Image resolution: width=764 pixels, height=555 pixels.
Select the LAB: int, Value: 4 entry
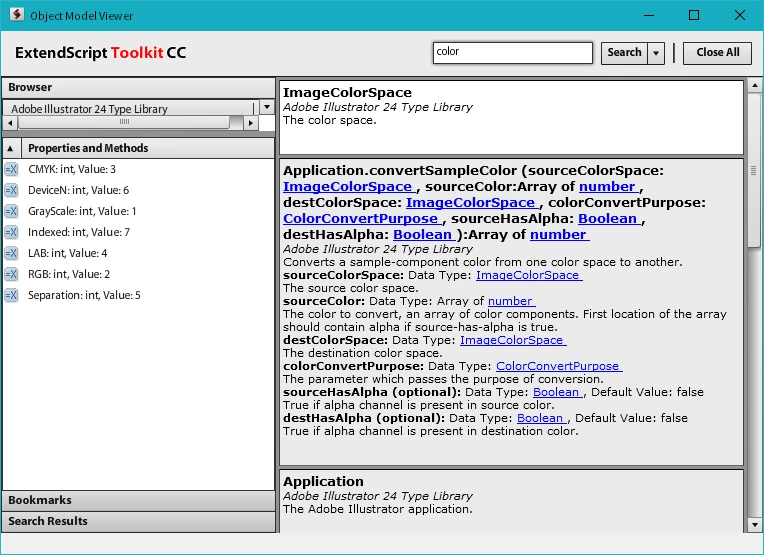click(138, 253)
